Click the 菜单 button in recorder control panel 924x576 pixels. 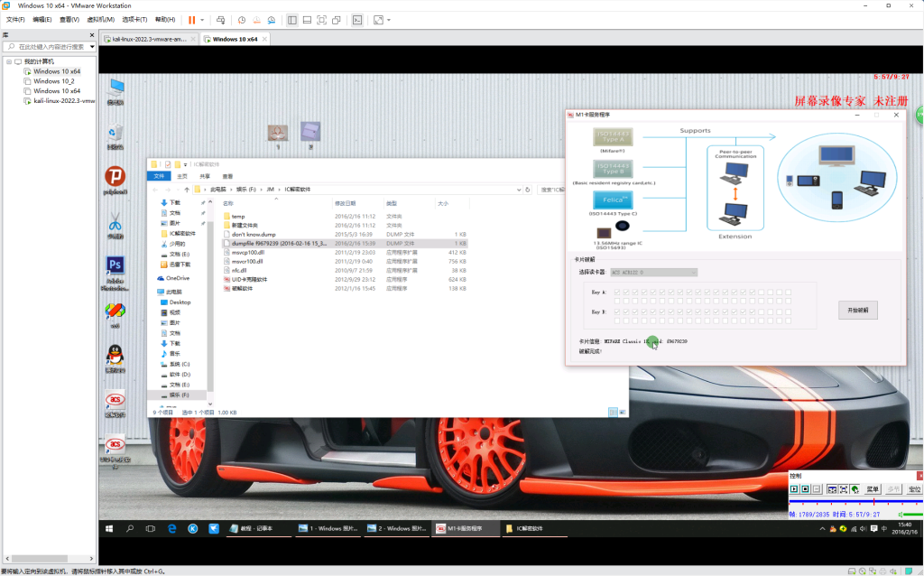(873, 488)
